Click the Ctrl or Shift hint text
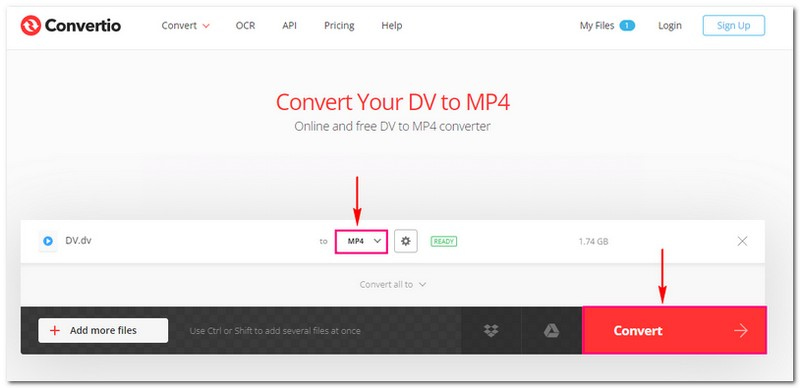Screen dimensions: 800x388 click(x=275, y=331)
